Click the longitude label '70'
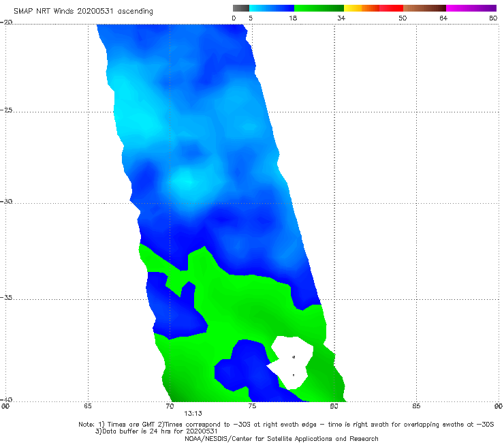Image resolution: width=504 pixels, height=443 pixels. (x=170, y=406)
